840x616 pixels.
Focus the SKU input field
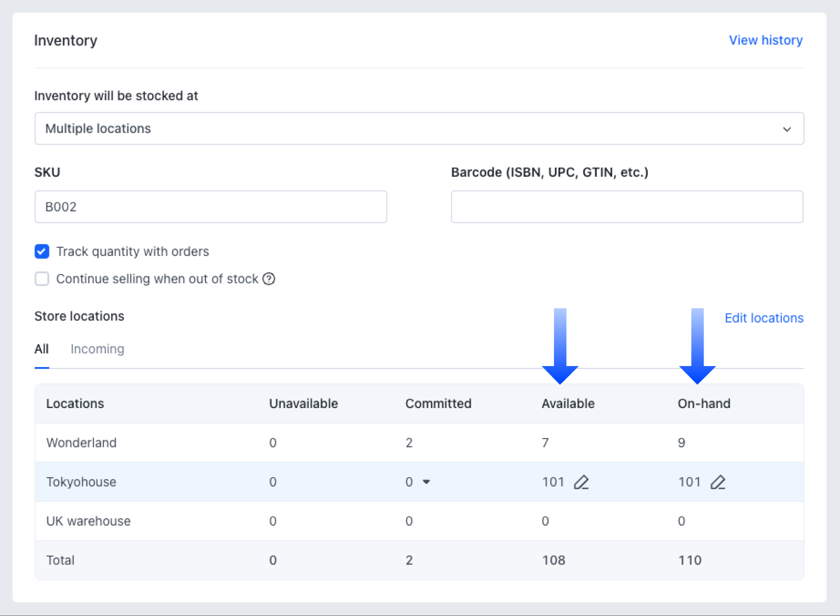(x=210, y=206)
